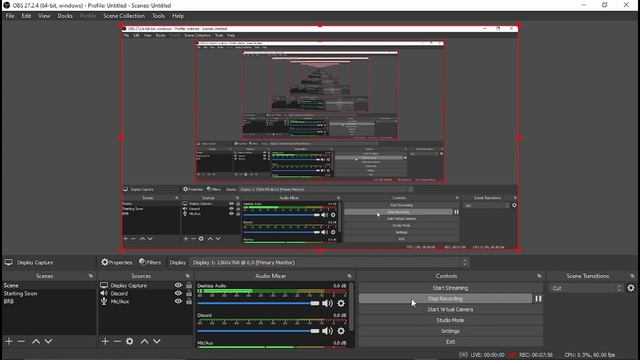640x360 pixels.
Task: Lock the Display Capture source
Action: coord(189,285)
